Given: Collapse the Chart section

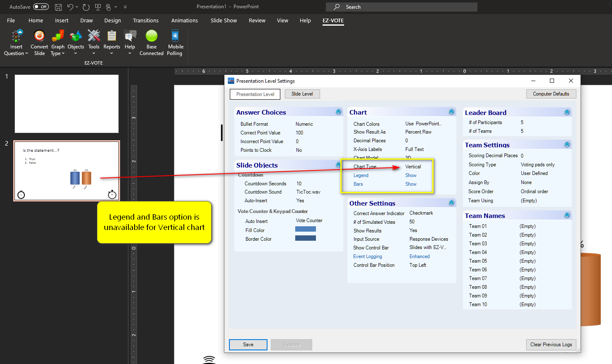Looking at the screenshot, I should (x=451, y=112).
